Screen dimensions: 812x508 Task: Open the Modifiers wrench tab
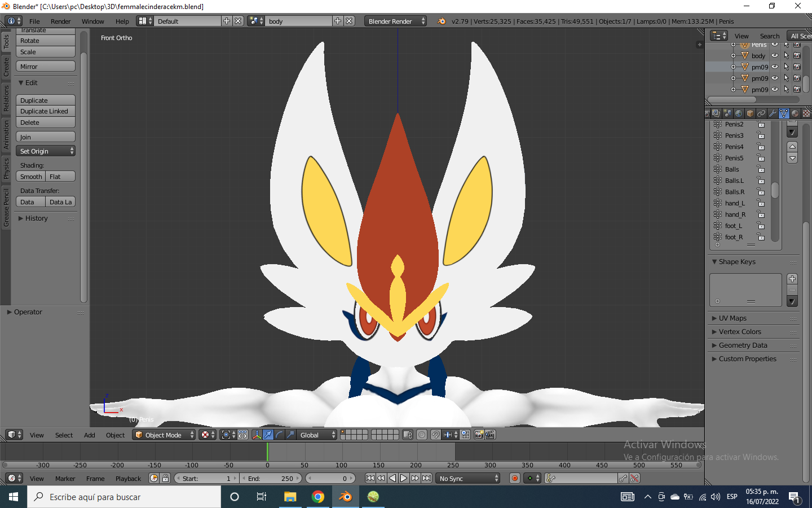click(773, 113)
